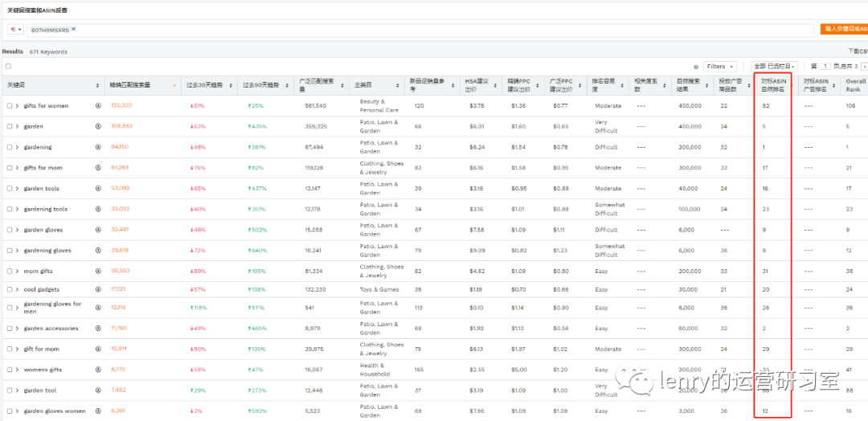The width and height of the screenshot is (868, 421).
Task: Click sort arrows on 广泛匹配搜索量 column
Action: point(344,86)
